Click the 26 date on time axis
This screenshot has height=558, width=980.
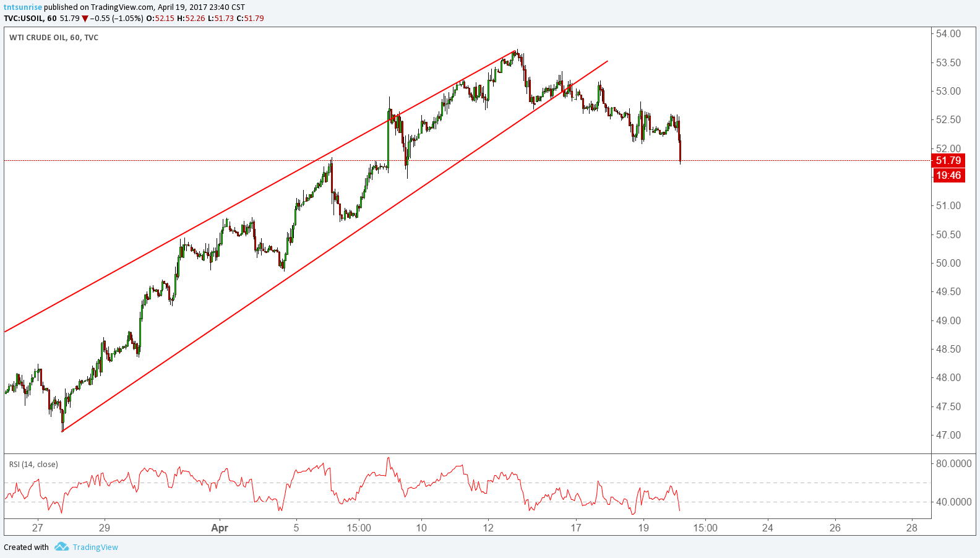[835, 528]
